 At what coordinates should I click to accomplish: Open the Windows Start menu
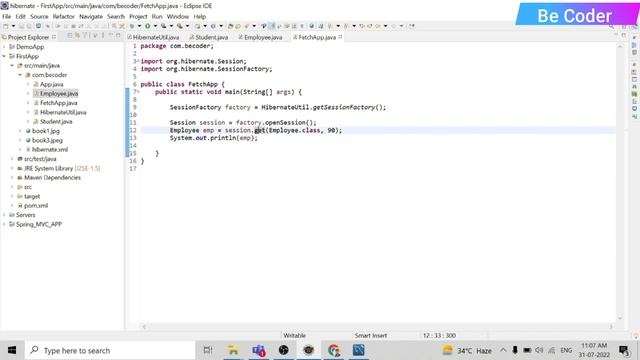[12, 350]
